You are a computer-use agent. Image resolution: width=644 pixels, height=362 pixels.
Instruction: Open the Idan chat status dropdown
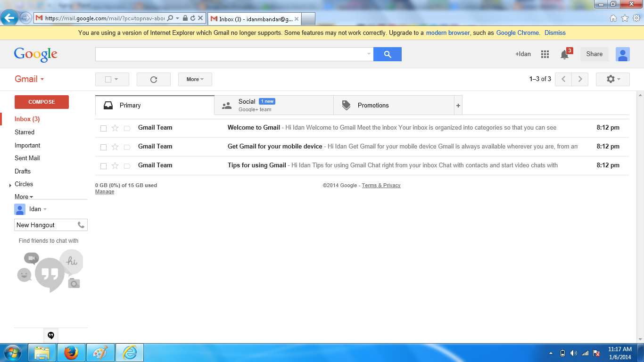[x=45, y=209]
